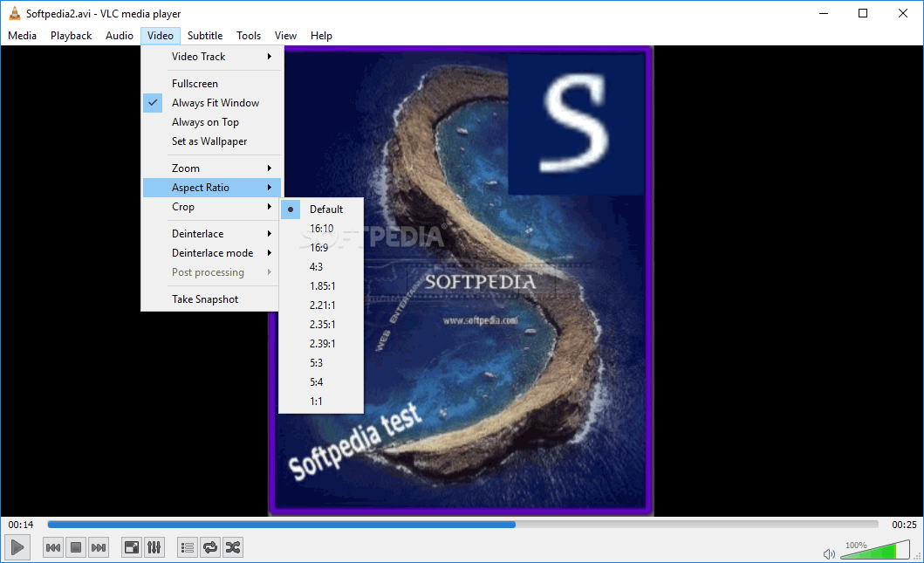
Task: Select 2.39:1 aspect ratio
Action: (x=321, y=344)
